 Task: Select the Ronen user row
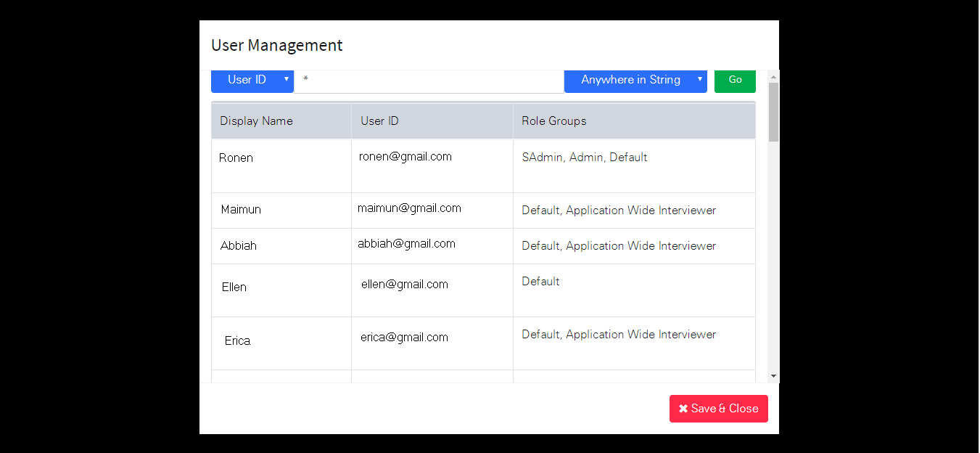click(x=483, y=166)
